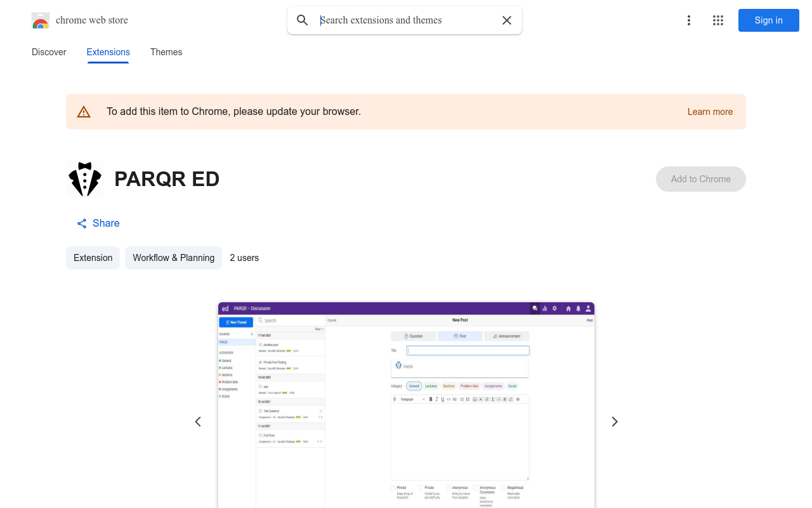Click the search magnifier icon
The height and width of the screenshot is (508, 812).
coord(303,20)
